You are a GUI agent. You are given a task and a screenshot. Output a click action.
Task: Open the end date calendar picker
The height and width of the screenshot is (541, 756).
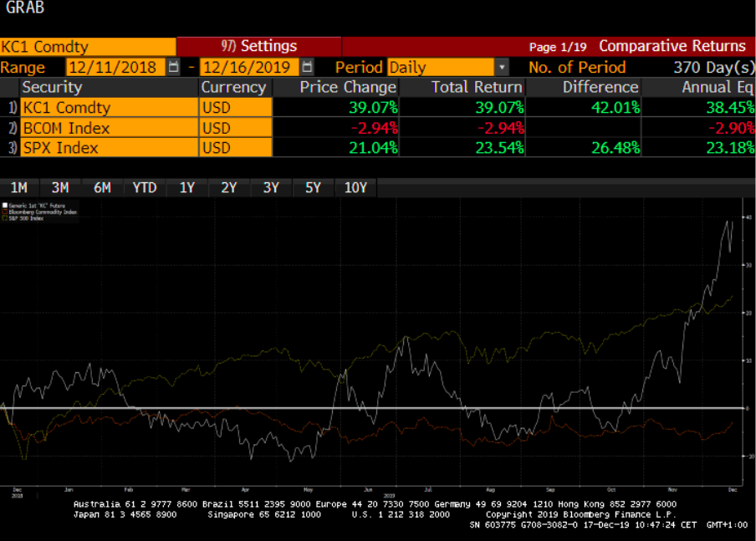[x=307, y=67]
